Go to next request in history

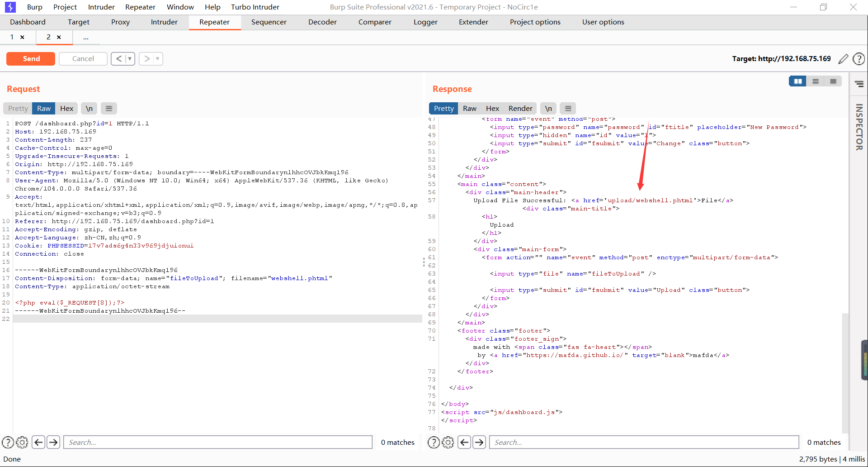tap(147, 59)
